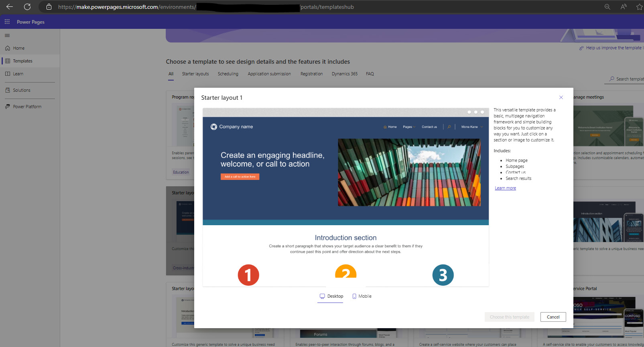644x347 pixels.
Task: Select the Application submission tab
Action: pos(269,74)
